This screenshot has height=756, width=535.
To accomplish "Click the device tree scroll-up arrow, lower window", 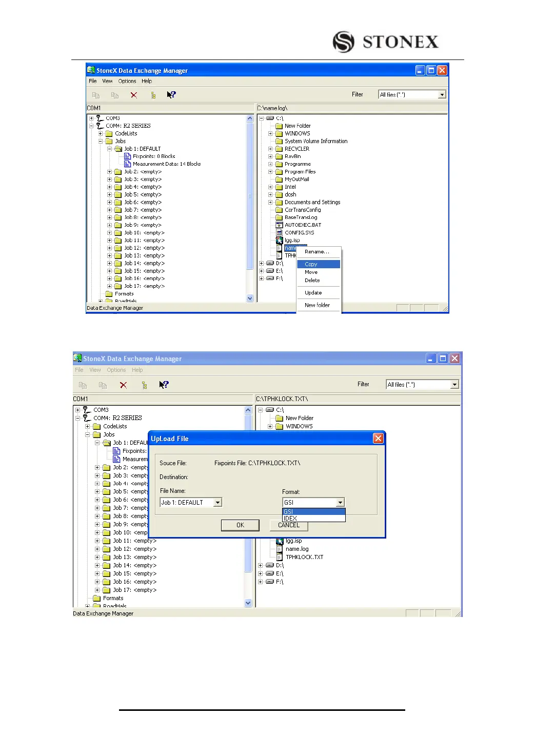I will point(248,410).
